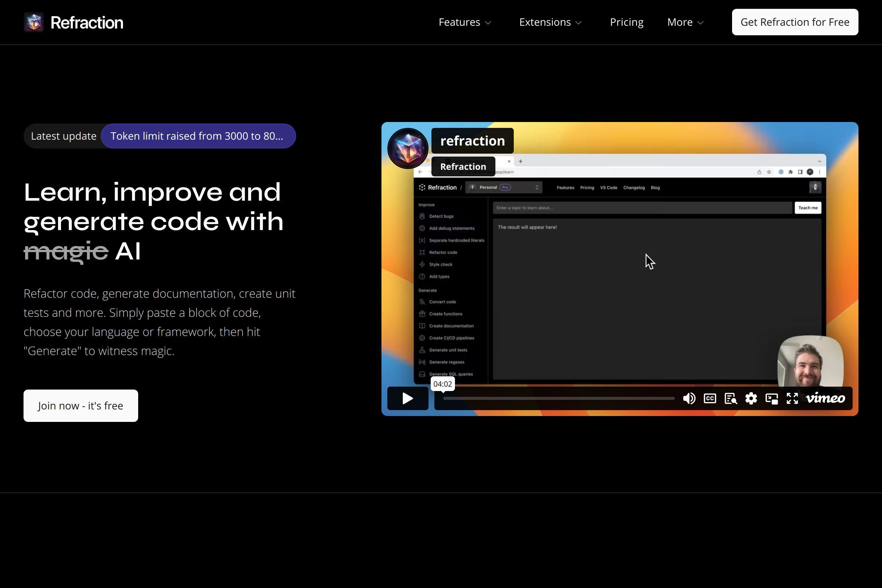Seek along the video progress bar

click(559, 398)
